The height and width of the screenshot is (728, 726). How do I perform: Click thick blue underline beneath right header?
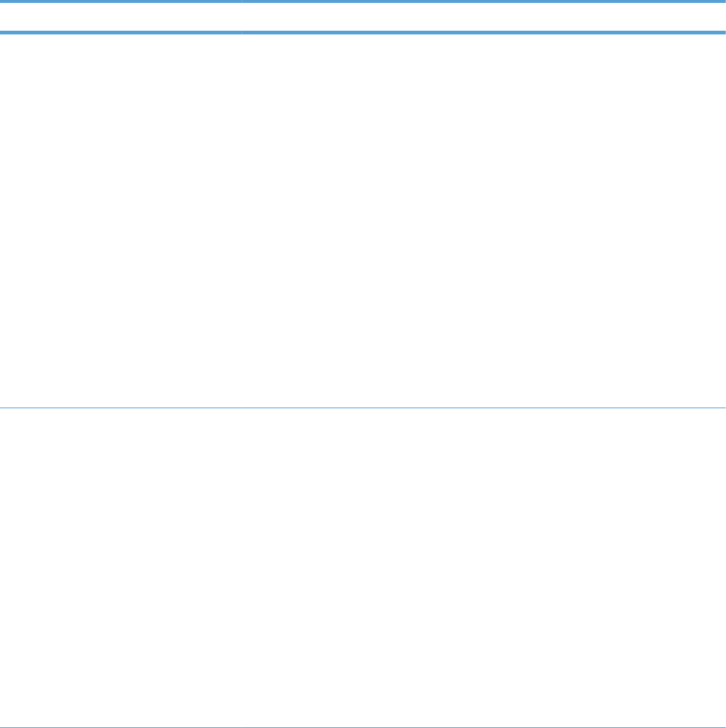[483, 32]
